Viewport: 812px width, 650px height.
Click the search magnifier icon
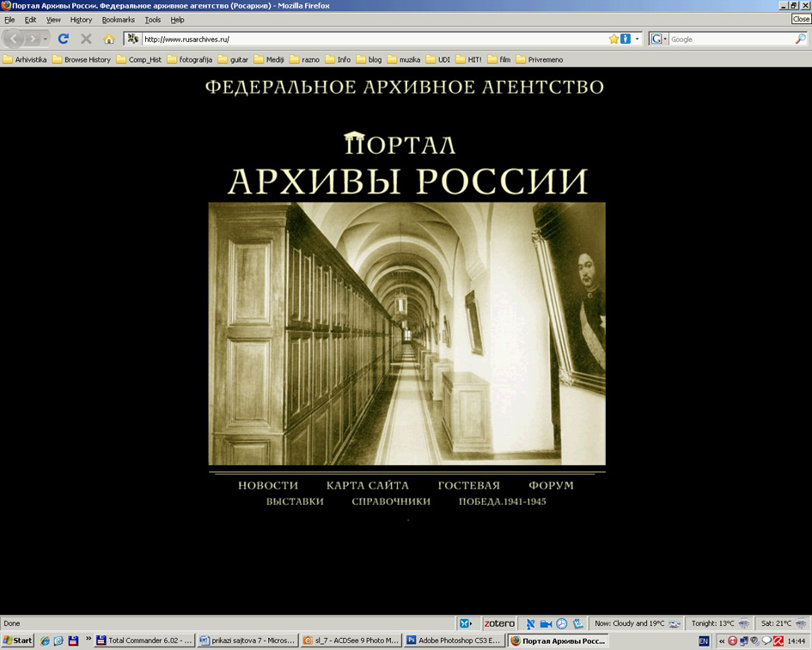click(x=801, y=39)
